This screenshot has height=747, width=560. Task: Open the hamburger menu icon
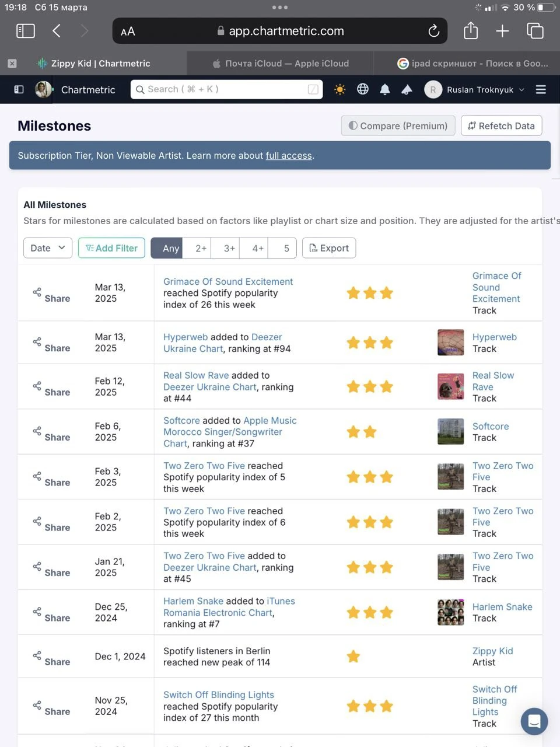[x=541, y=89]
